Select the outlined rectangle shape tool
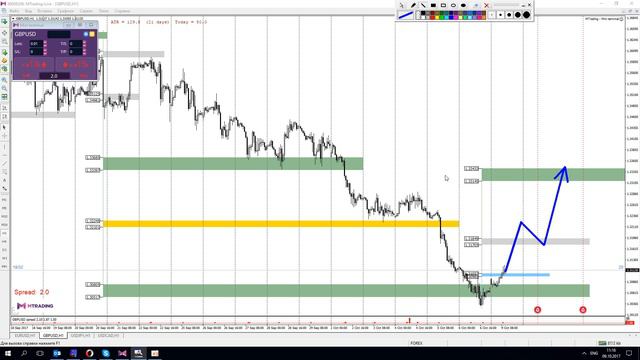The width and height of the screenshot is (640, 360). click(x=443, y=5)
